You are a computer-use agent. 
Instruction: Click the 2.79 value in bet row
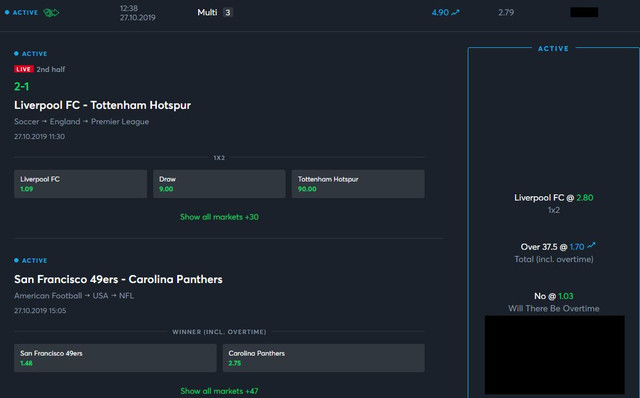click(x=506, y=13)
